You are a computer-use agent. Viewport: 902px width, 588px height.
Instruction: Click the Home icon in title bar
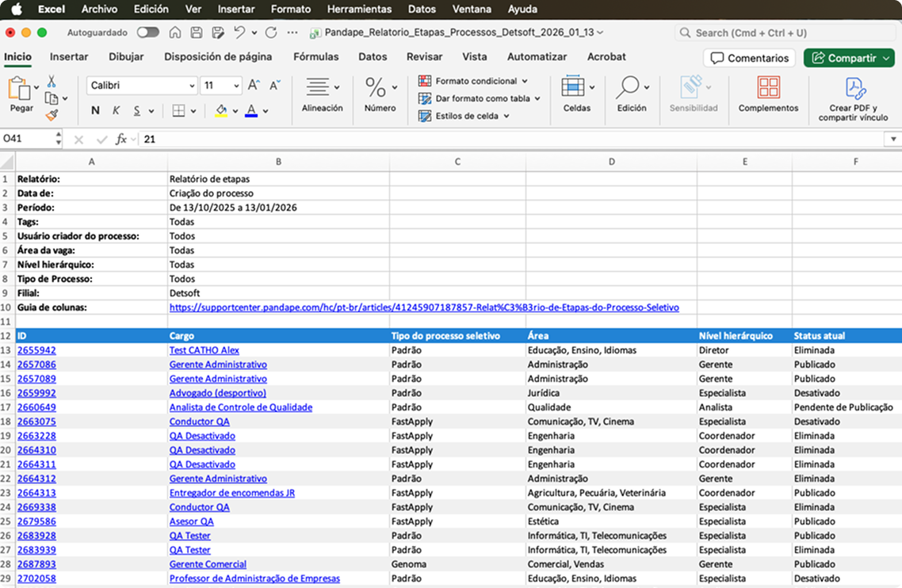[x=174, y=32]
